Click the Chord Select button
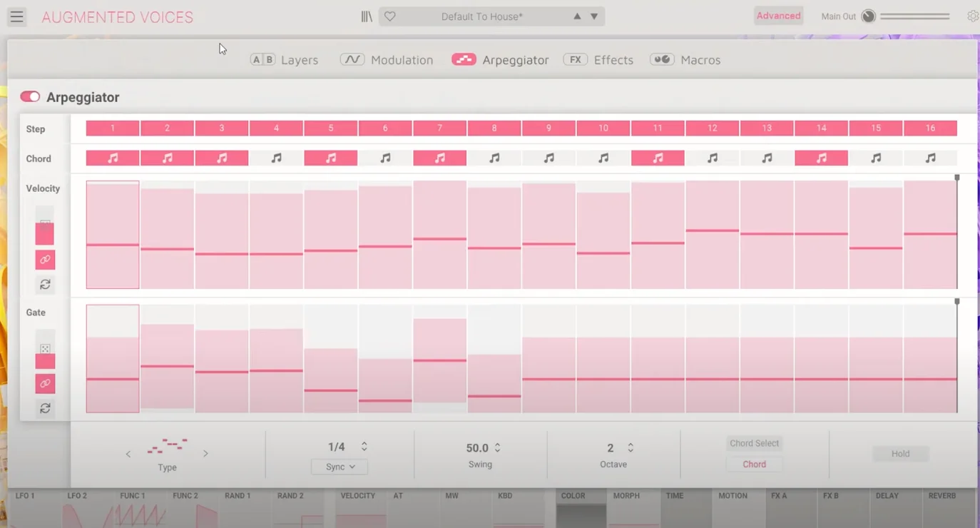 pyautogui.click(x=754, y=443)
